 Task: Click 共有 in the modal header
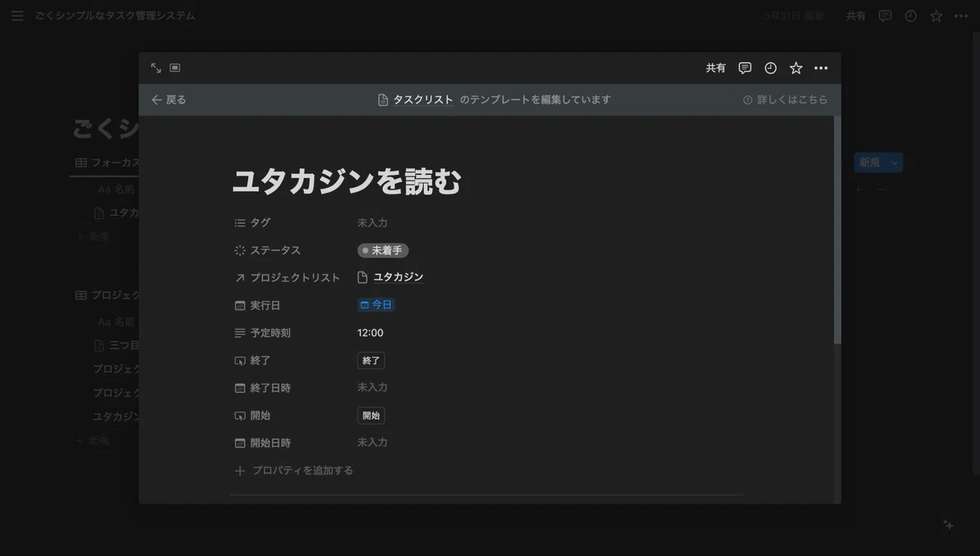pyautogui.click(x=715, y=68)
